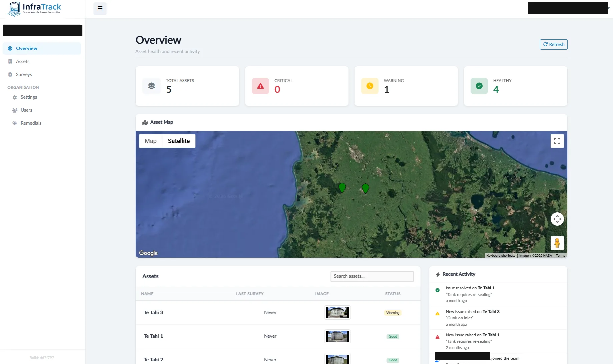Click the Settings gear icon

(x=15, y=97)
